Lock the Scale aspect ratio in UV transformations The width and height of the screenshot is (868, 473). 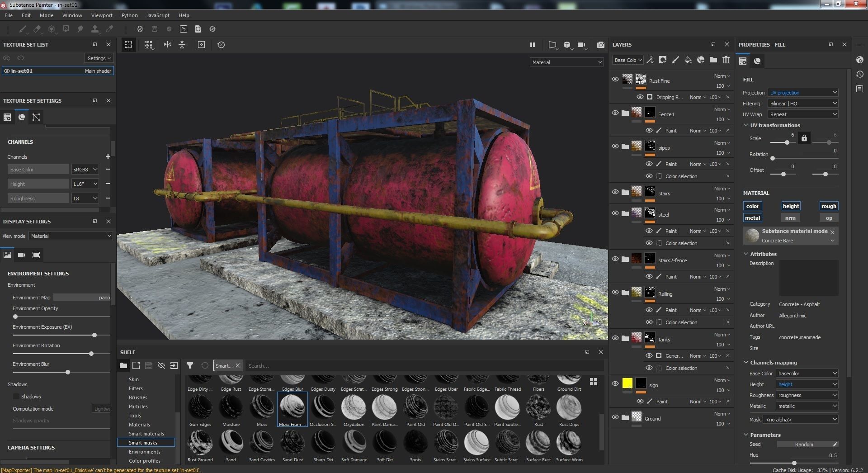(804, 138)
